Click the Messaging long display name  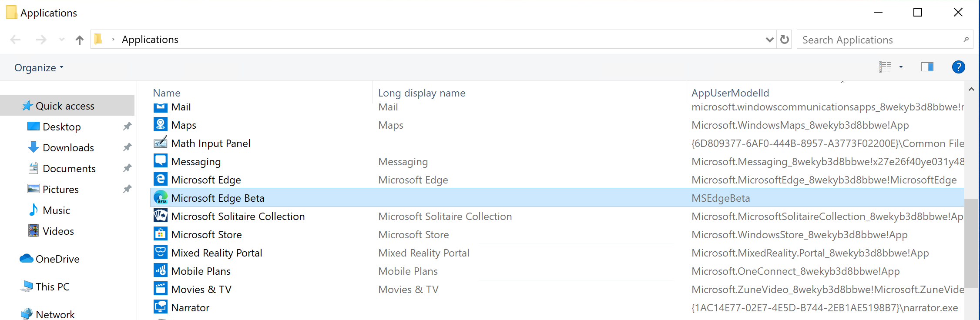pos(403,162)
